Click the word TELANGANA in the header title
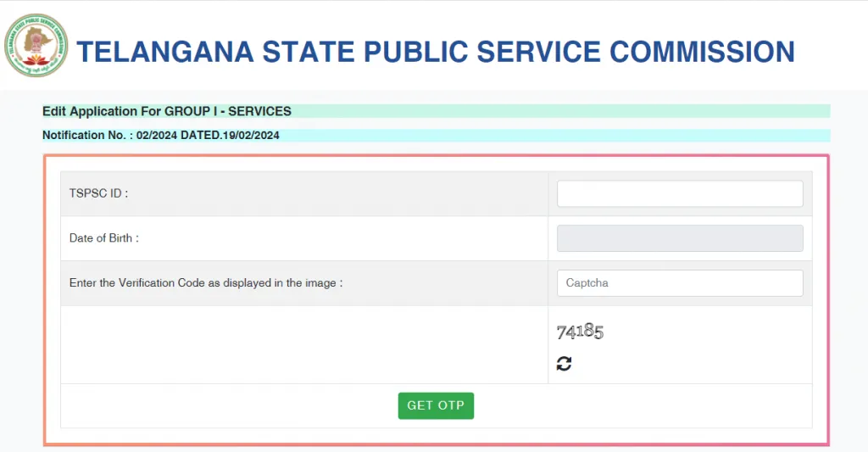868x452 pixels. (x=165, y=52)
